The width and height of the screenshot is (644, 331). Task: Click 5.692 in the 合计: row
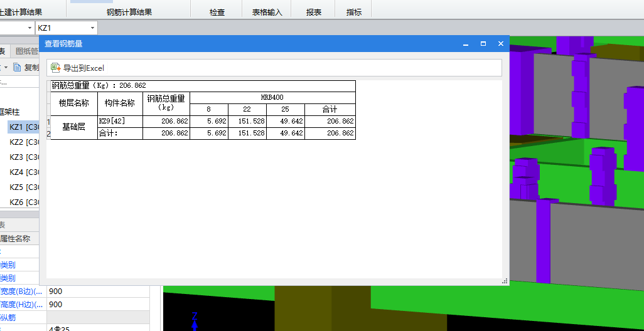(x=208, y=134)
